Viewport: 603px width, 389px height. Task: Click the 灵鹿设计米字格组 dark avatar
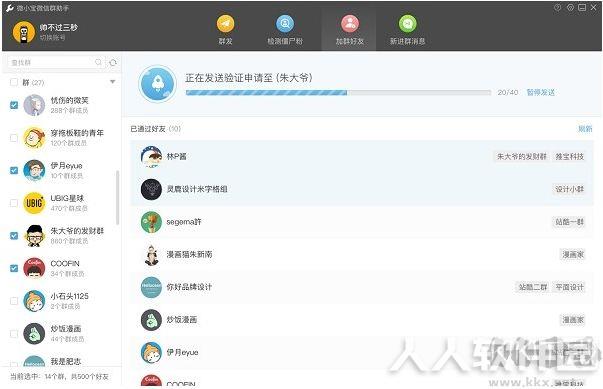pos(151,189)
